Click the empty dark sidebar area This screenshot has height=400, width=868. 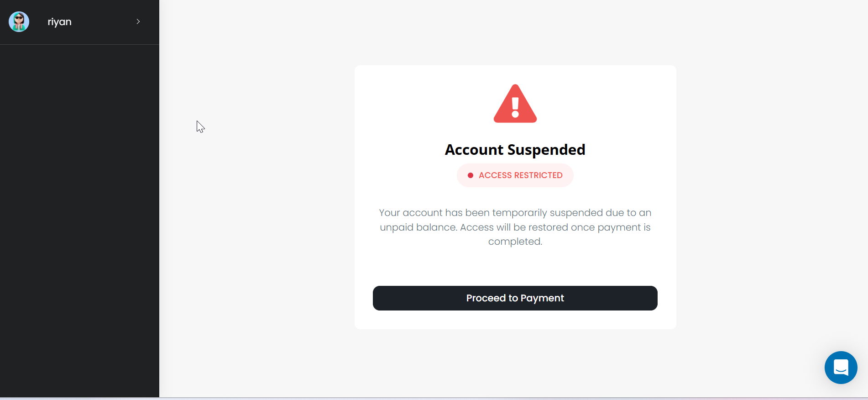pos(79,219)
